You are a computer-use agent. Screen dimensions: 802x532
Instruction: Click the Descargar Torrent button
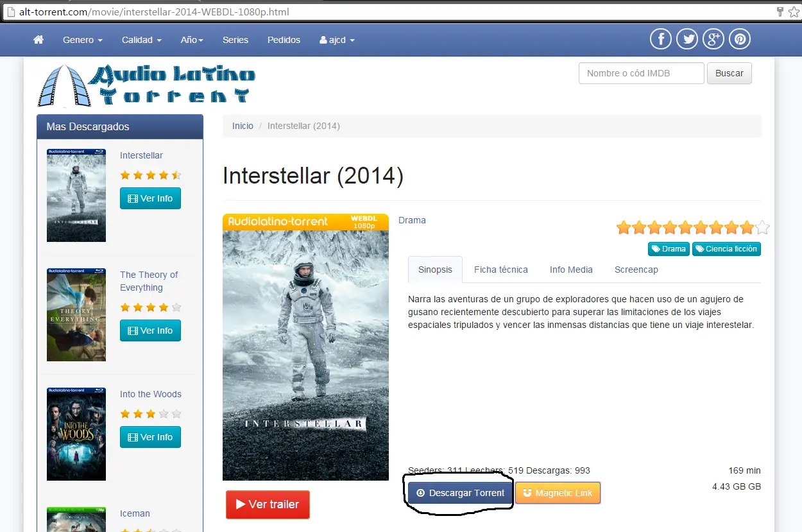click(460, 493)
